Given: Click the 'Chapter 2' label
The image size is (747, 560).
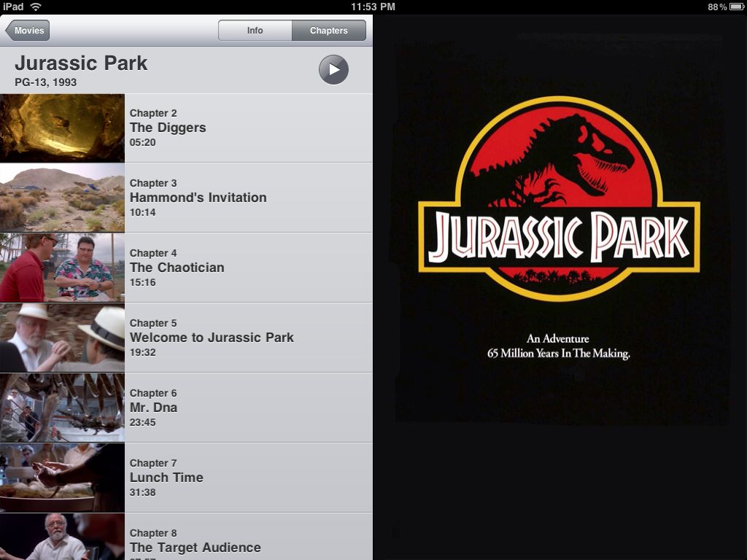Looking at the screenshot, I should pos(153,113).
